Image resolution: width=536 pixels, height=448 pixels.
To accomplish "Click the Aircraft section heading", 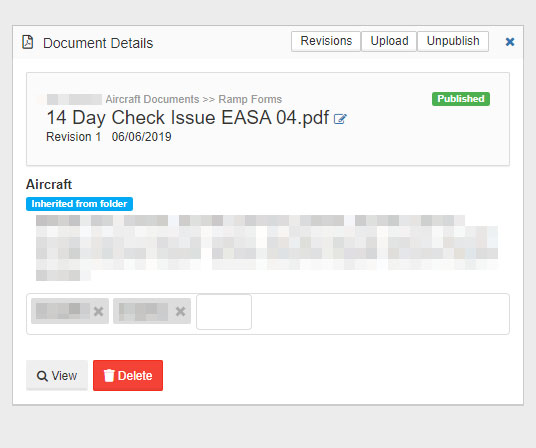I will [x=49, y=185].
